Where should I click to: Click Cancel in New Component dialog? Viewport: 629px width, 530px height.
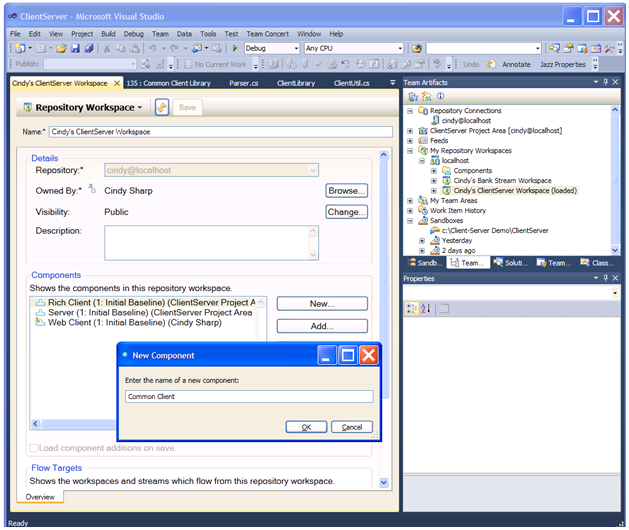click(352, 427)
